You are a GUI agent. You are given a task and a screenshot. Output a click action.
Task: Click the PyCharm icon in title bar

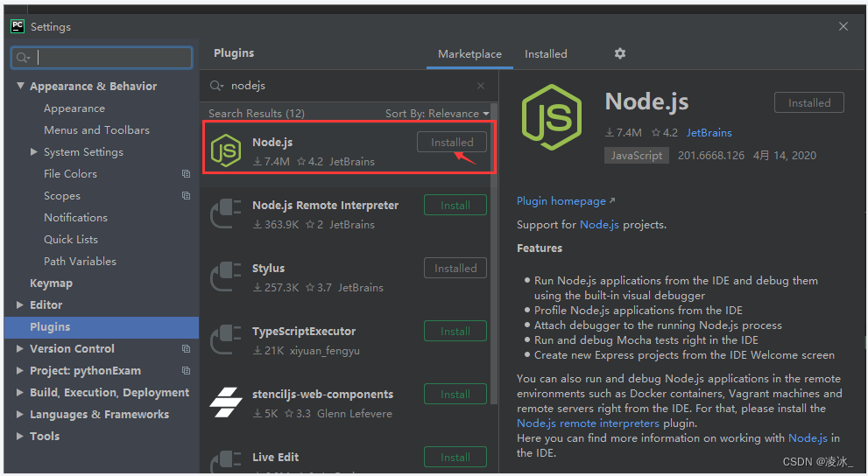pyautogui.click(x=18, y=26)
